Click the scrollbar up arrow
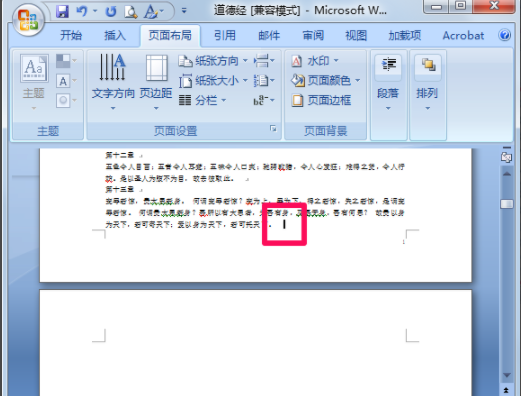Viewport: 521px width, 396px height. click(x=507, y=174)
